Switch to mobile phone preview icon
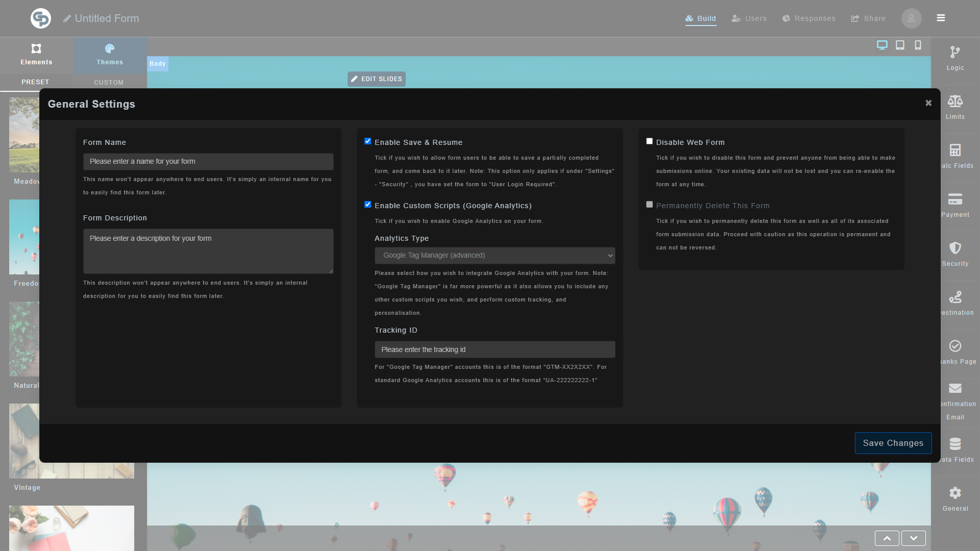Screen dimensions: 980x551 coord(918,45)
